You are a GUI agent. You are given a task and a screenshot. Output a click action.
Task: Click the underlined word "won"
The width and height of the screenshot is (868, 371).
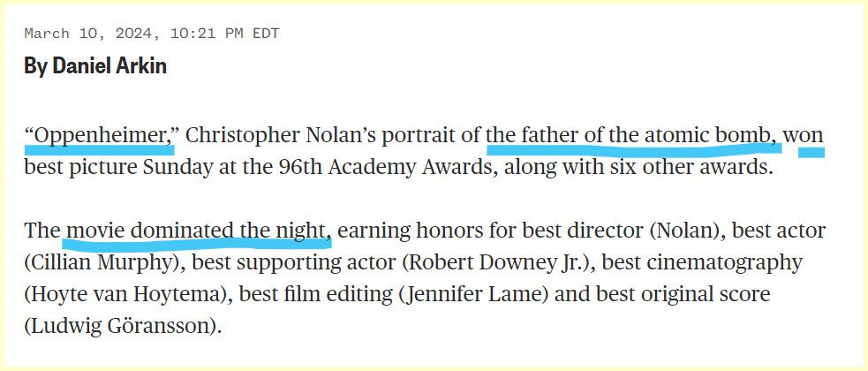pos(804,135)
